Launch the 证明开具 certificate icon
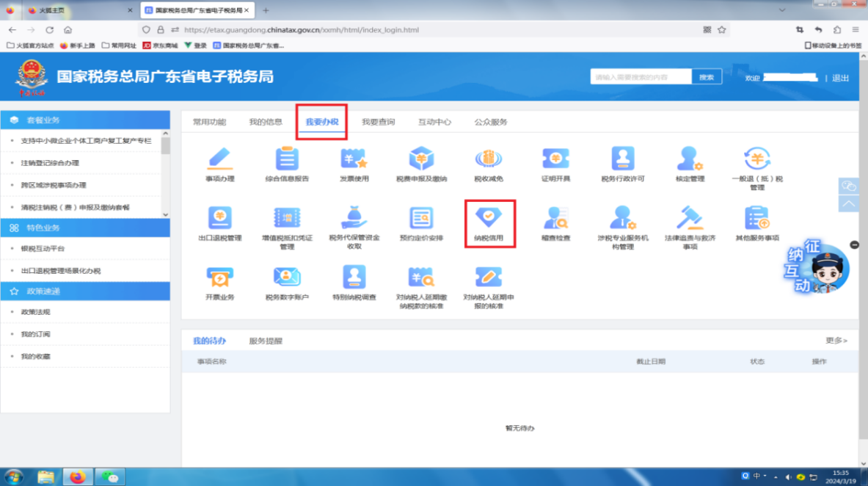The width and height of the screenshot is (868, 486). tap(555, 159)
